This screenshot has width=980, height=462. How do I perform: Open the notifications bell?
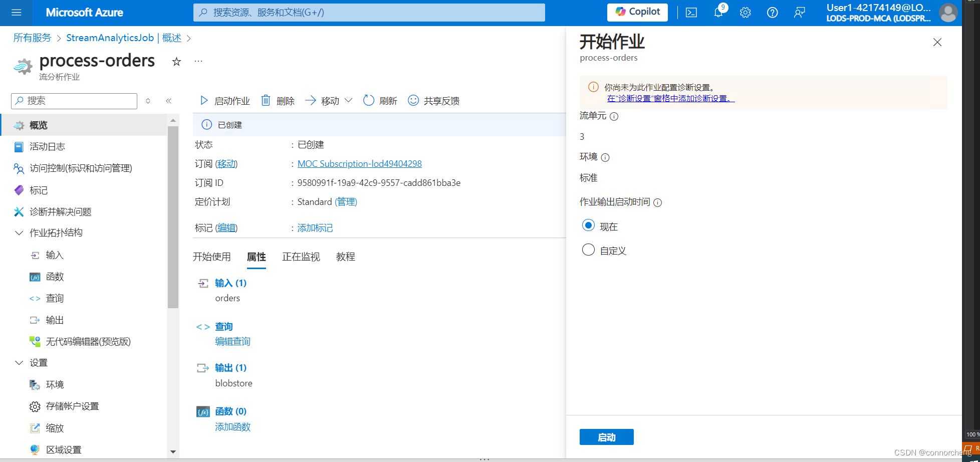pyautogui.click(x=718, y=12)
